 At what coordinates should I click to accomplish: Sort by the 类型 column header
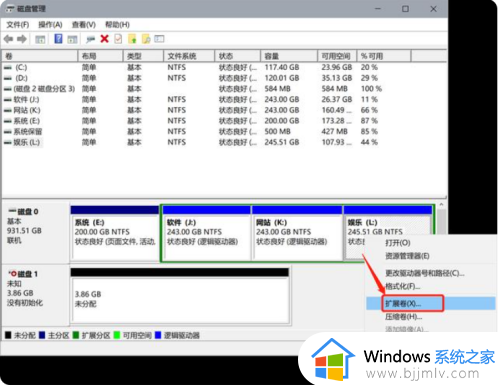143,56
